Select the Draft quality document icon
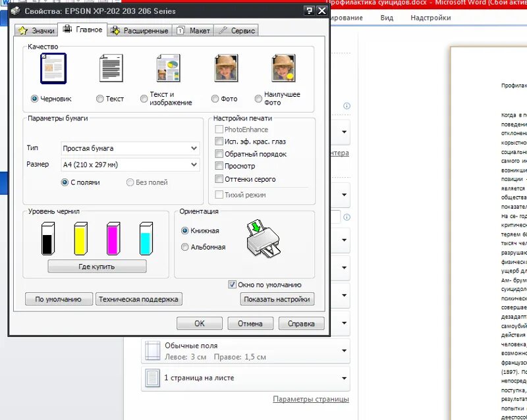The image size is (527, 420). [x=53, y=68]
